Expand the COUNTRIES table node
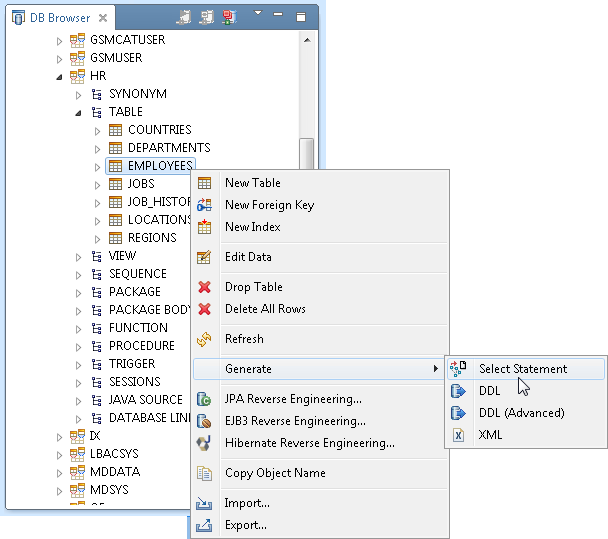The width and height of the screenshot is (608, 539). click(97, 130)
